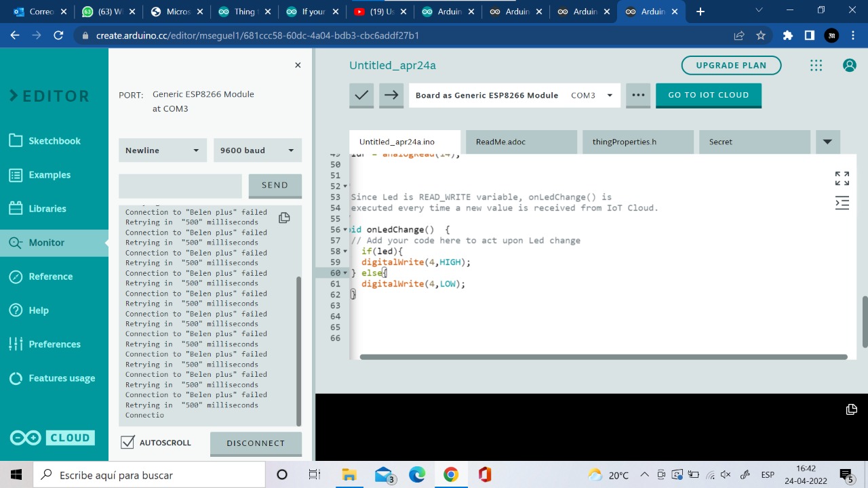This screenshot has height=488, width=868.
Task: Open the three-dots sketch options menu
Action: pyautogui.click(x=638, y=95)
